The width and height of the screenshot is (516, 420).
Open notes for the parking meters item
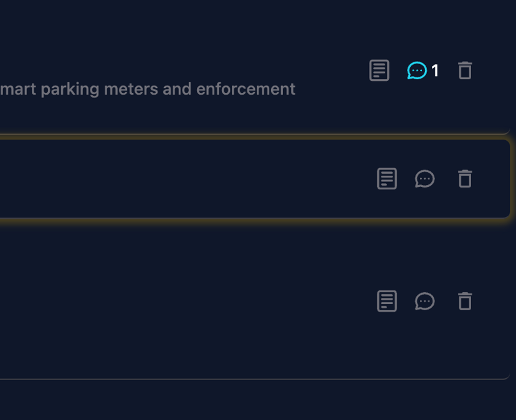pos(379,70)
